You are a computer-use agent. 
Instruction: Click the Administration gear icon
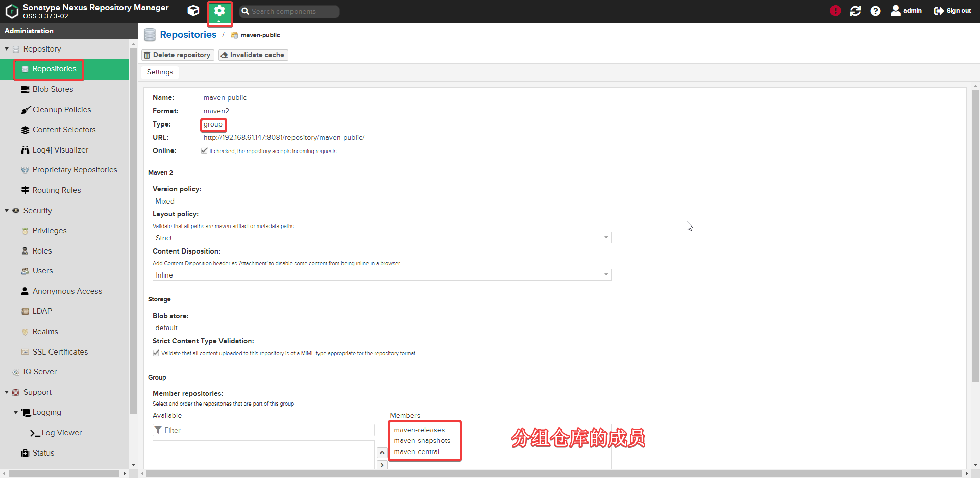pos(219,11)
